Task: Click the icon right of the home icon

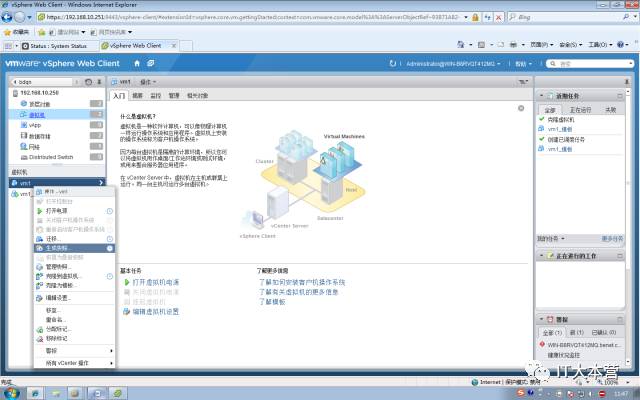Action: [151, 63]
